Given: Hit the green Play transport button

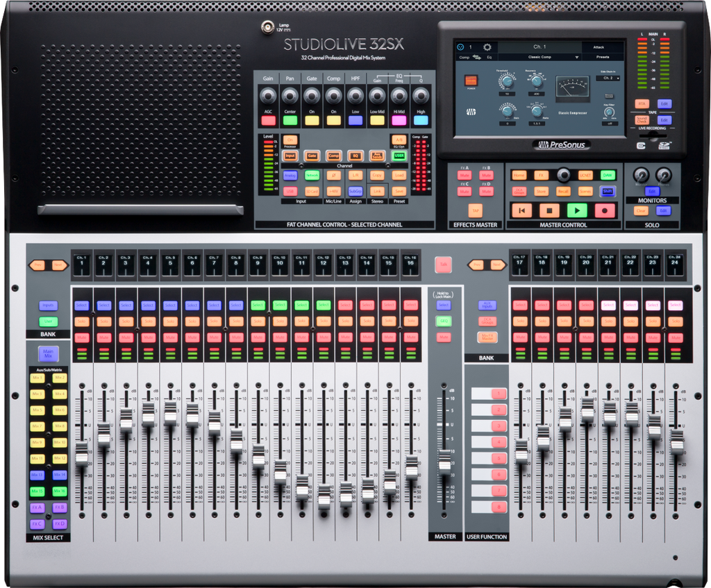Looking at the screenshot, I should 577,210.
